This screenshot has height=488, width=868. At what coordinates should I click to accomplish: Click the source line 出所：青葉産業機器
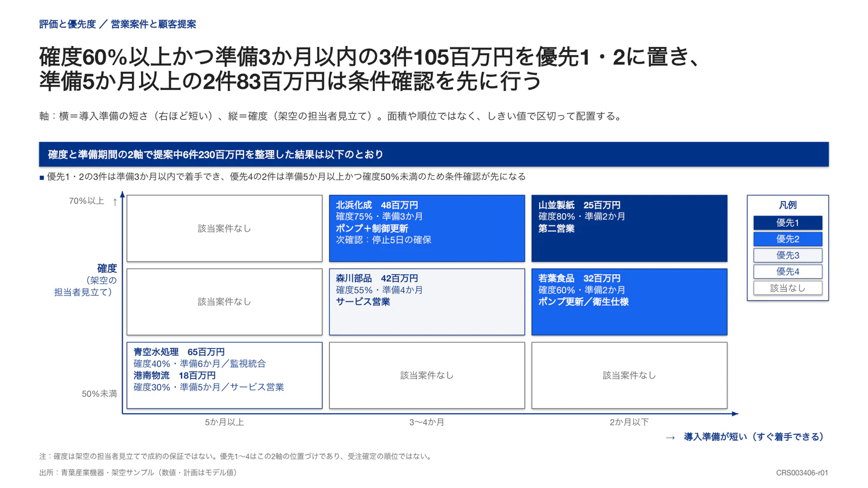(139, 473)
